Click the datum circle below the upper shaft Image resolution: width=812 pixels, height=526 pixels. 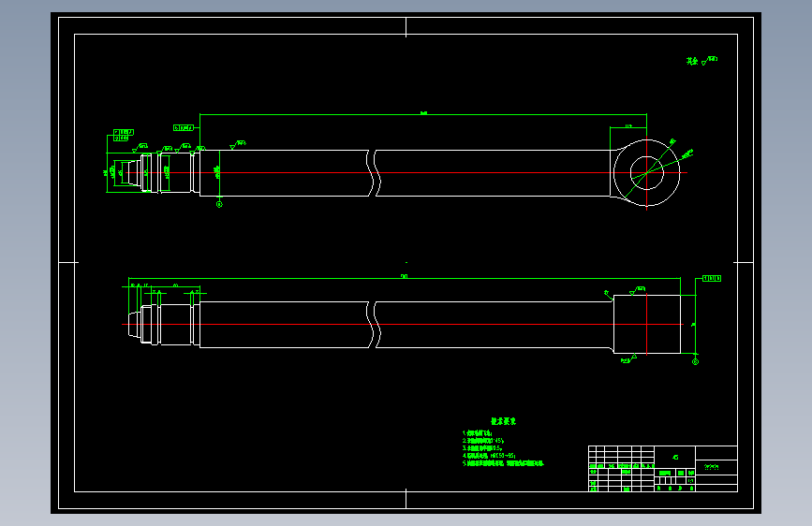(219, 204)
